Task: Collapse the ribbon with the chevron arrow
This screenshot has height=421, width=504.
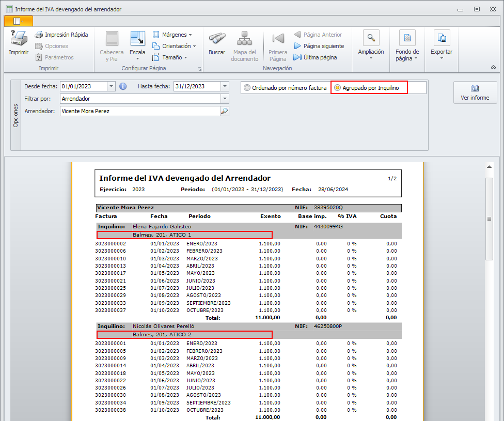Action: [493, 68]
